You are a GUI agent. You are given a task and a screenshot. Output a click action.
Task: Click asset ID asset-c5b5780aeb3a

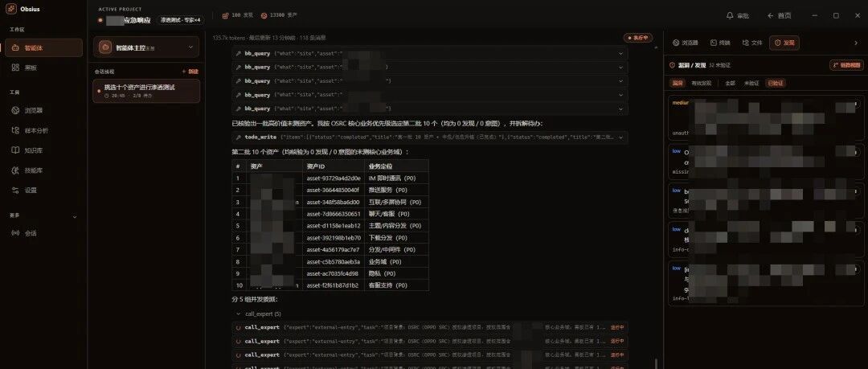tap(333, 261)
